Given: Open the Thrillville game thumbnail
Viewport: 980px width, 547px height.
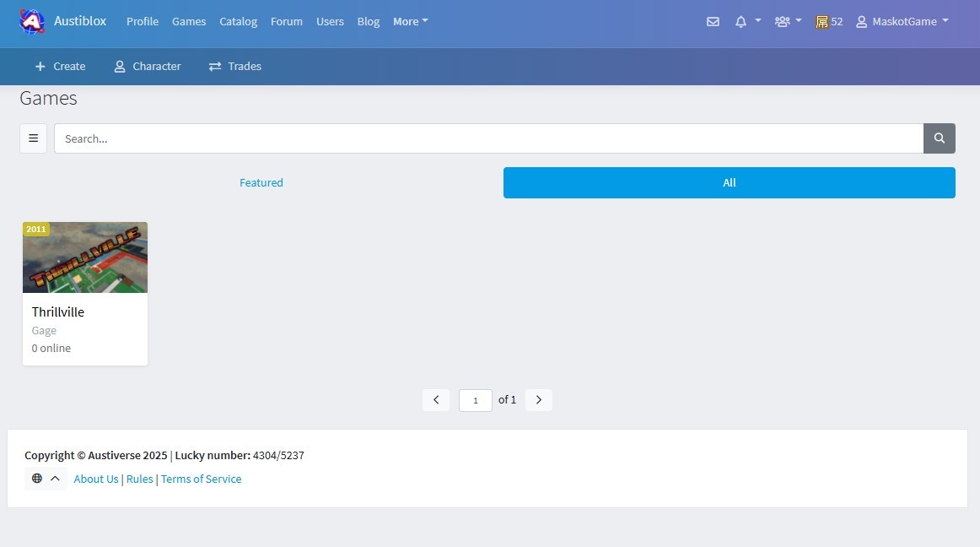Looking at the screenshot, I should [85, 257].
